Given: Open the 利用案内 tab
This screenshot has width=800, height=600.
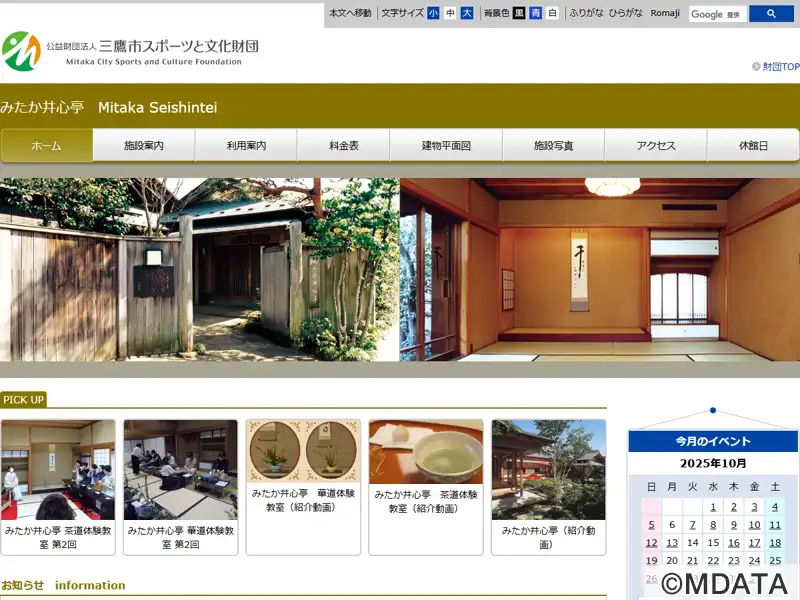Looking at the screenshot, I should [246, 145].
